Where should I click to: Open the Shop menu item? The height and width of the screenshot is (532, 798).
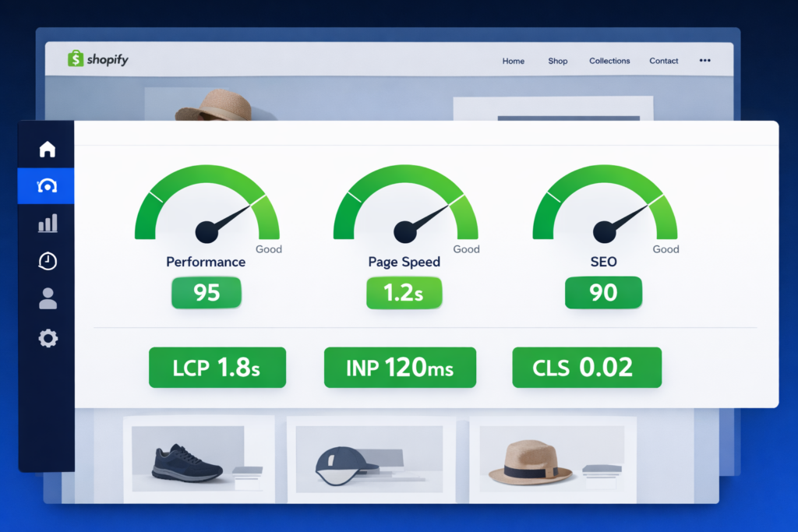click(x=557, y=61)
